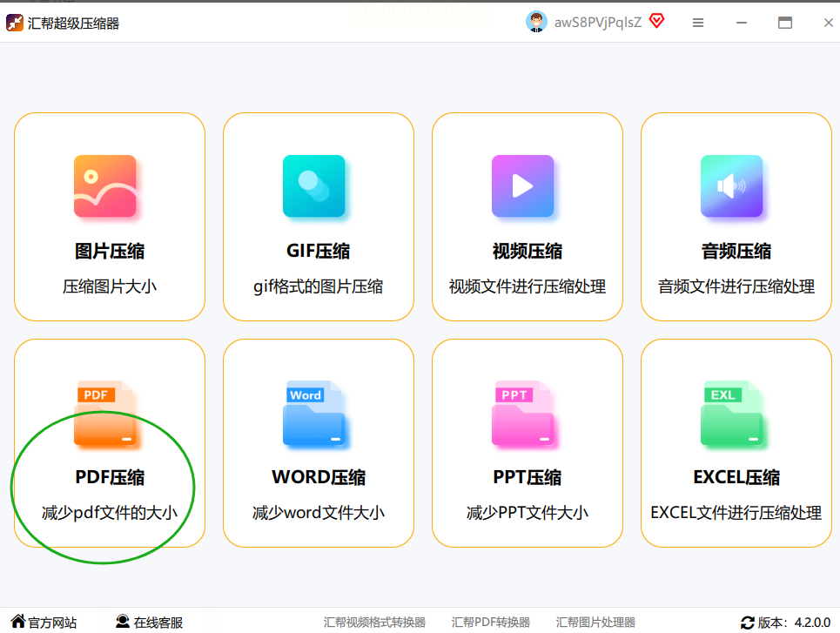
Task: Open 汇帮PDF转换器 link
Action: (x=491, y=623)
